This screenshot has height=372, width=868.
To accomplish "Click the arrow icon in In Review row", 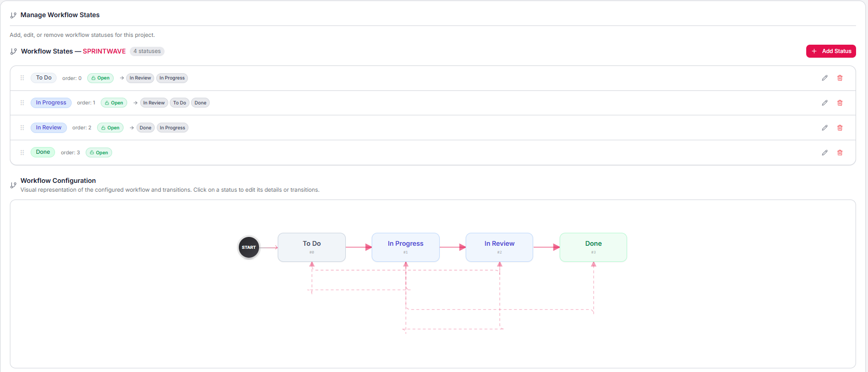I will coord(132,128).
